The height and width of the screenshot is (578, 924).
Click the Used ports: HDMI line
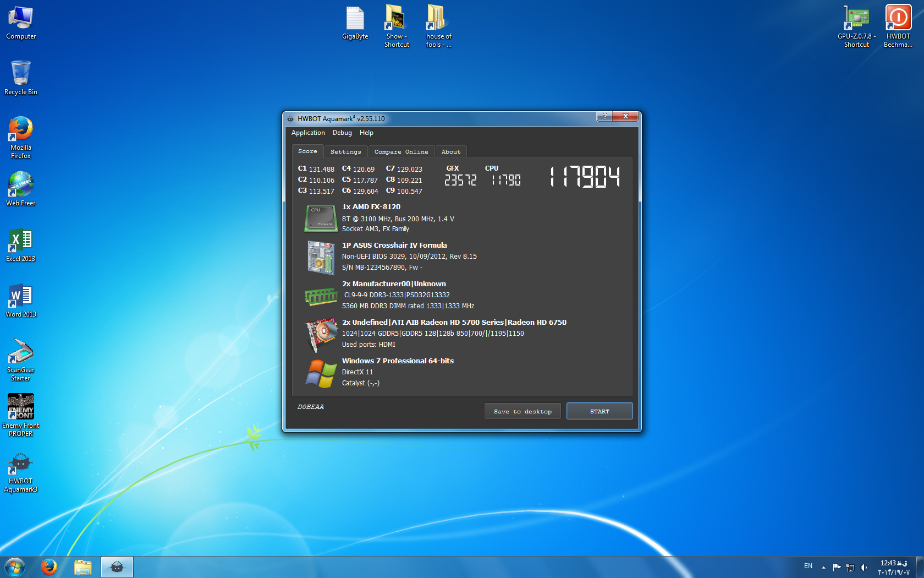[x=369, y=345]
